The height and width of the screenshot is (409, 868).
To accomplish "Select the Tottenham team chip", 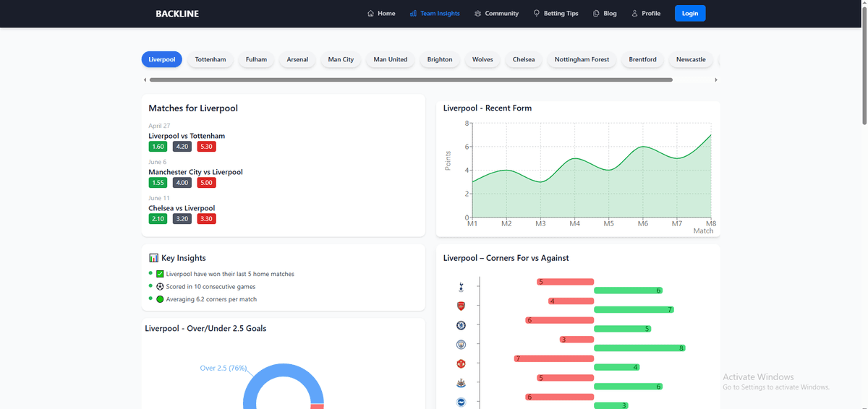I will point(210,59).
